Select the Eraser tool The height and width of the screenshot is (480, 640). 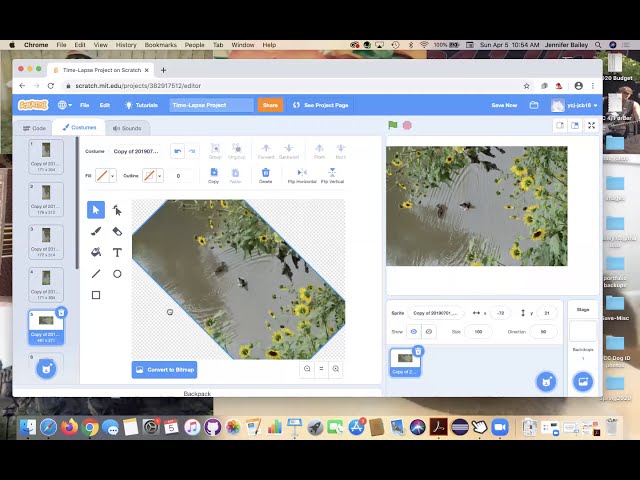pyautogui.click(x=117, y=231)
